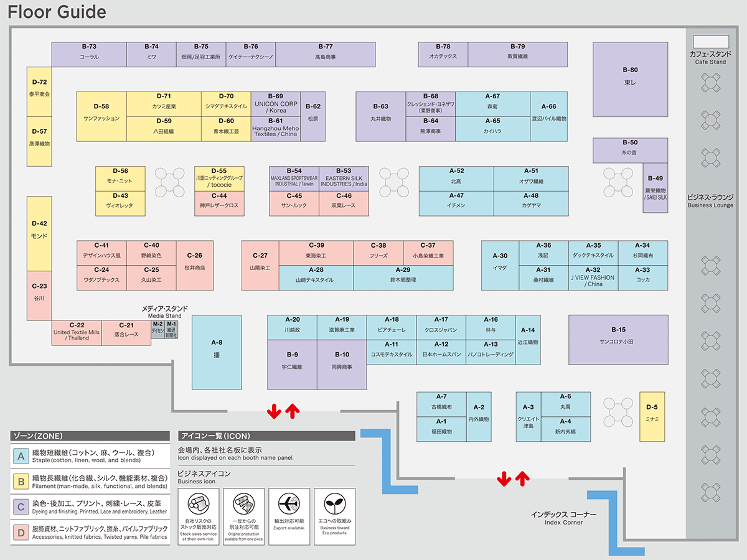Select booth B-15 サンコロナ小田
This screenshot has width=747, height=560.
point(618,340)
